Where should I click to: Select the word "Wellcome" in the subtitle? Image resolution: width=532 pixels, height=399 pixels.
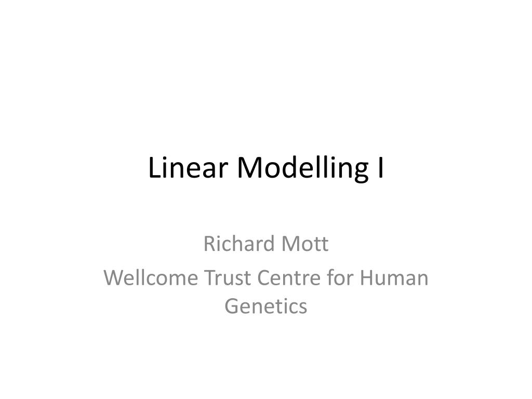pyautogui.click(x=151, y=277)
